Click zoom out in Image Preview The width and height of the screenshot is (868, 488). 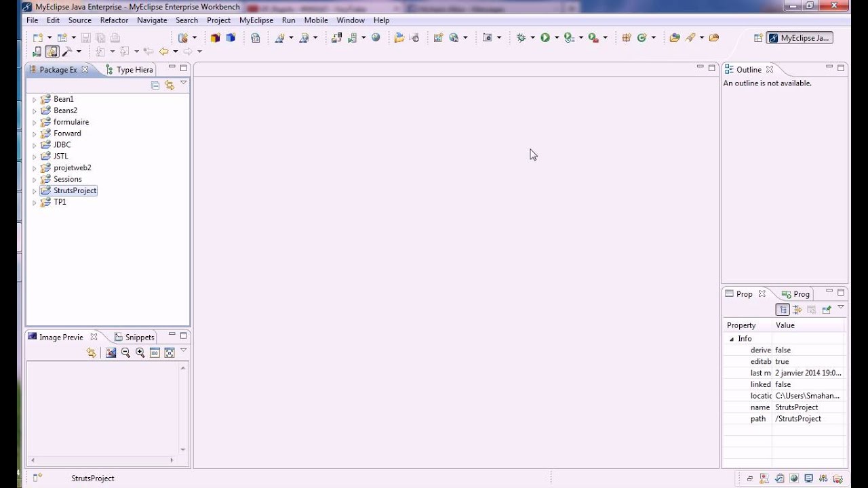click(125, 352)
